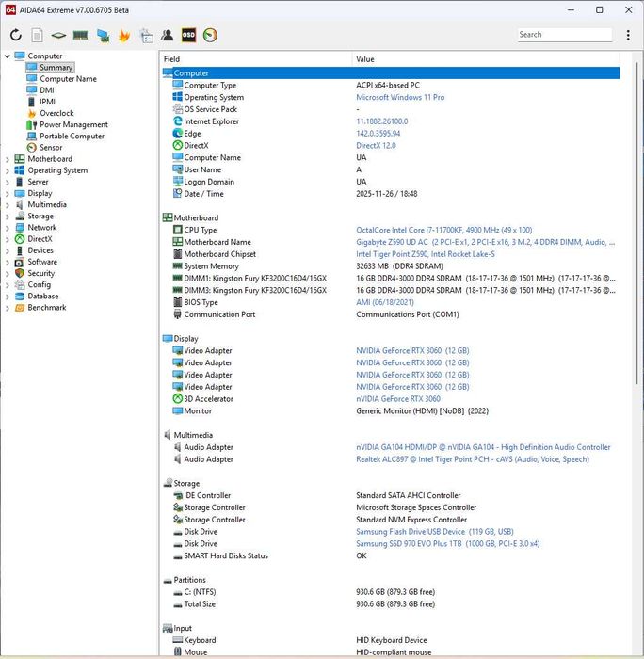Launch the memory benchmark RAM icon
This screenshot has width=644, height=659.
tap(80, 35)
